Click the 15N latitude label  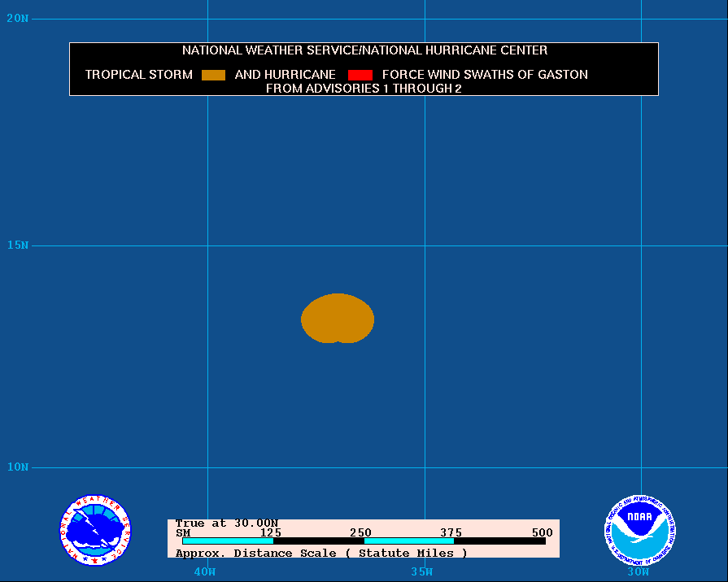coord(18,245)
